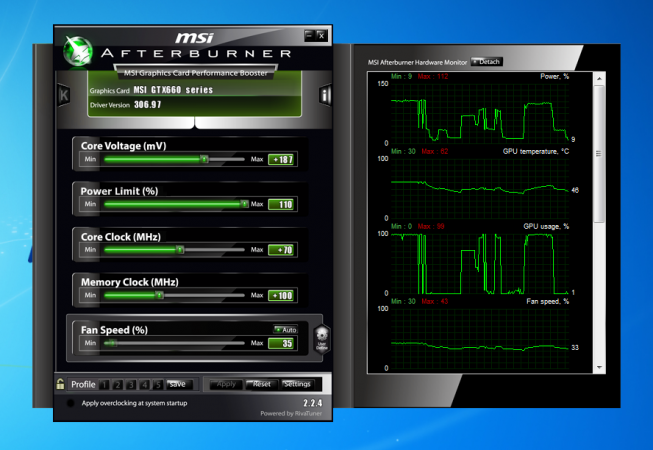Close the Afterburner window
This screenshot has width=653, height=450.
pos(322,35)
